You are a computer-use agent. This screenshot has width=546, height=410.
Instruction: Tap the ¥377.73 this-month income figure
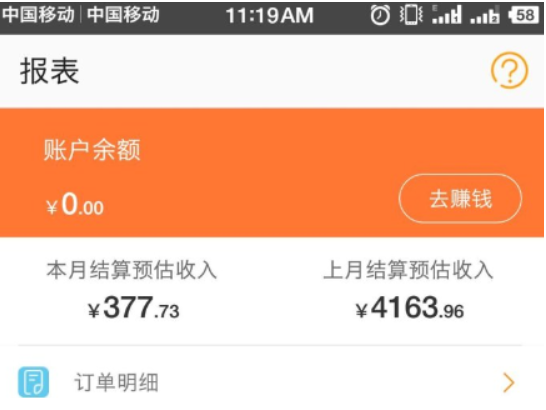click(134, 307)
